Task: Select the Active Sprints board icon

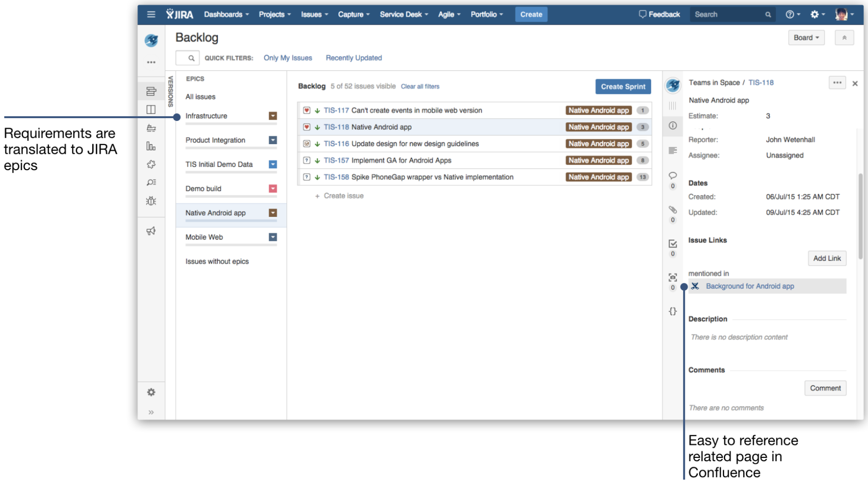Action: pos(151,109)
